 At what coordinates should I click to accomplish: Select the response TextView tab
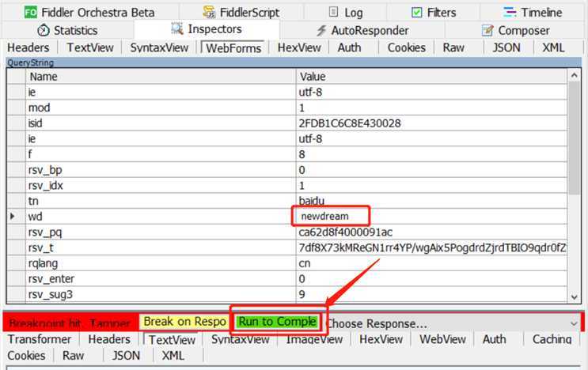[172, 340]
